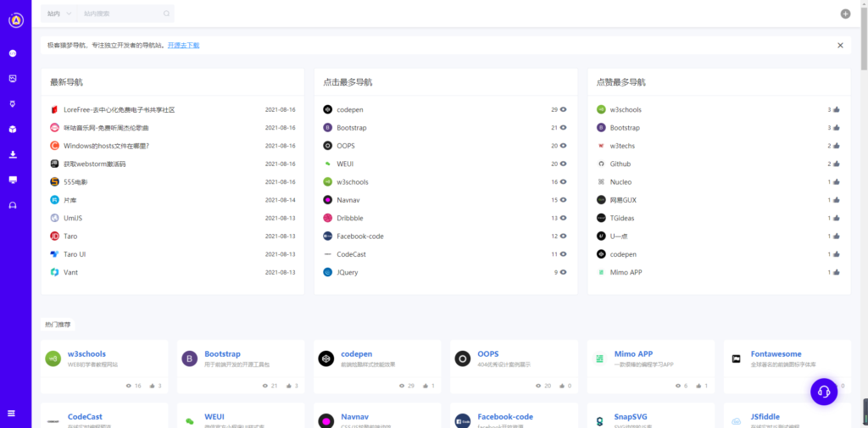Click the 站内搜索 search input field
Image resolution: width=868 pixels, height=428 pixels.
[x=119, y=14]
